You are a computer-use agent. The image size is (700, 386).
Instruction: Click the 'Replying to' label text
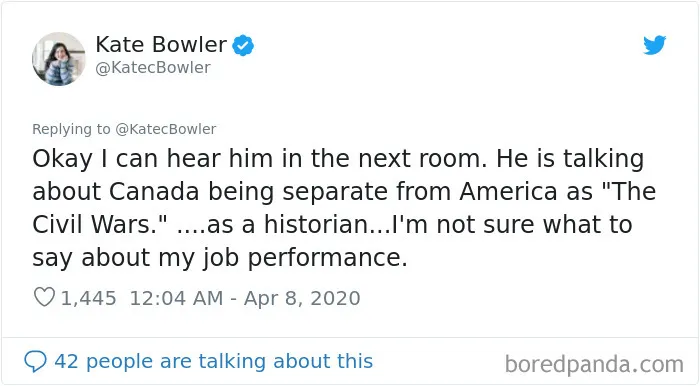point(71,129)
